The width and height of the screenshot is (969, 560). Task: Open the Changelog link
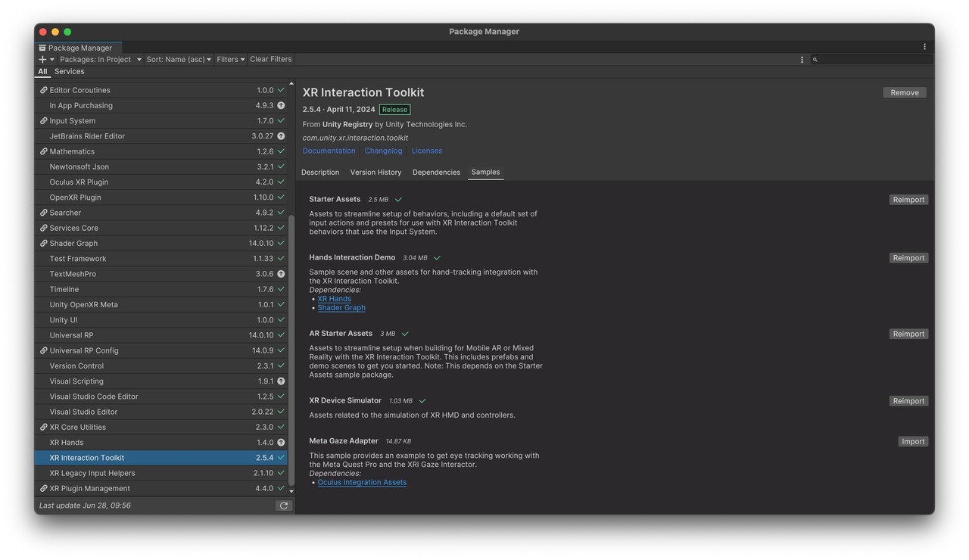point(383,151)
